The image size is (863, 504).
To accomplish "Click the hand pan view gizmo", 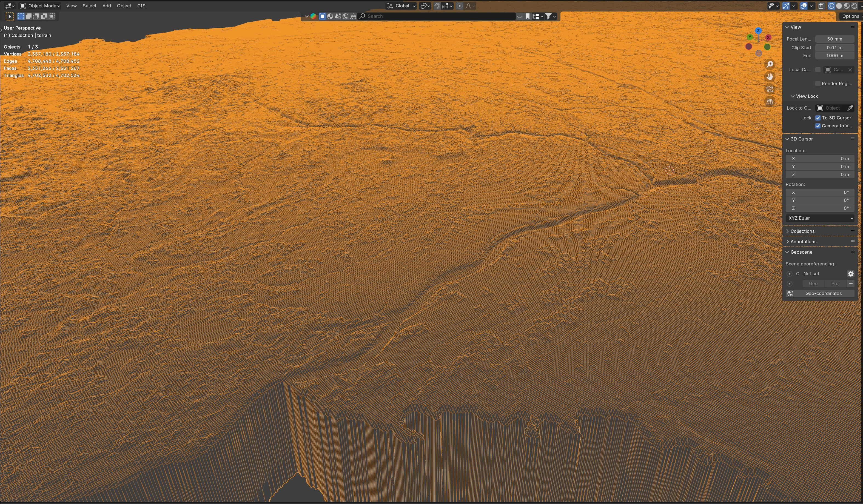I will pos(770,77).
